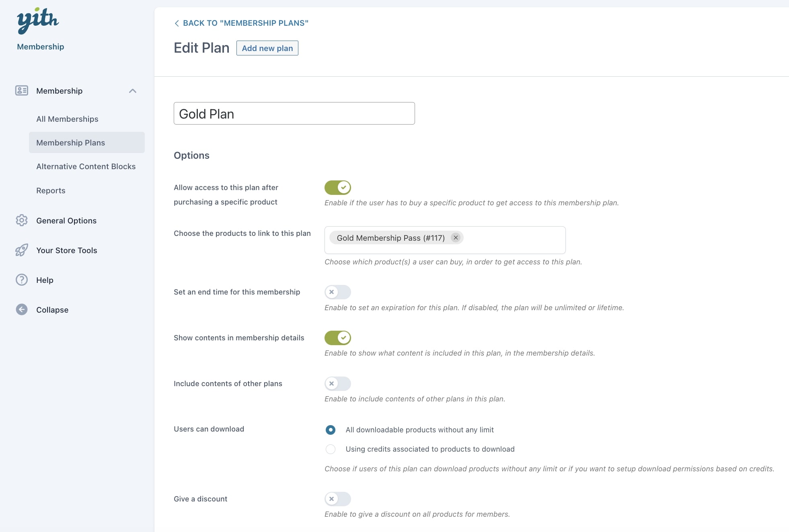This screenshot has height=532, width=789.
Task: Remove Gold Membership Pass product tag
Action: [456, 237]
